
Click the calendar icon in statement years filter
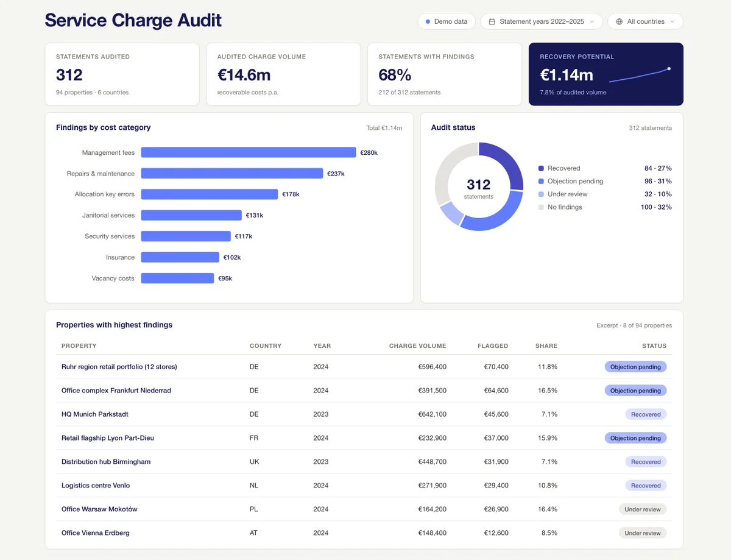click(x=492, y=21)
